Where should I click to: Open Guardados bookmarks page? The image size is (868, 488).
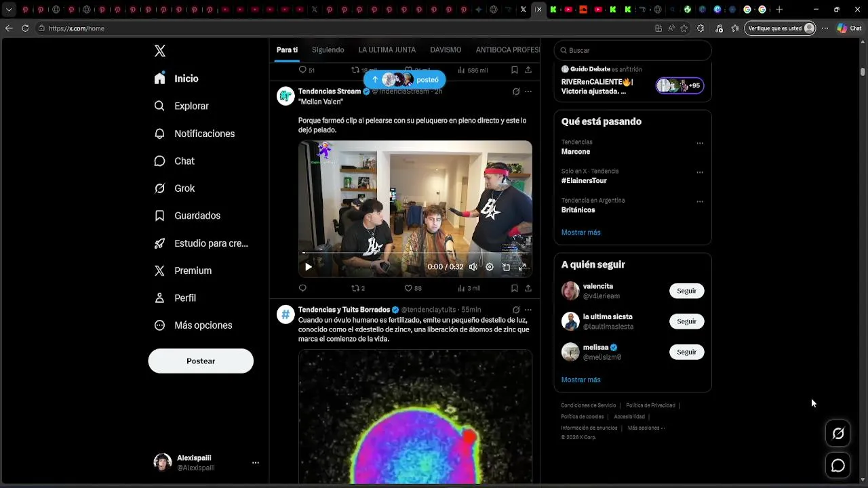point(187,216)
